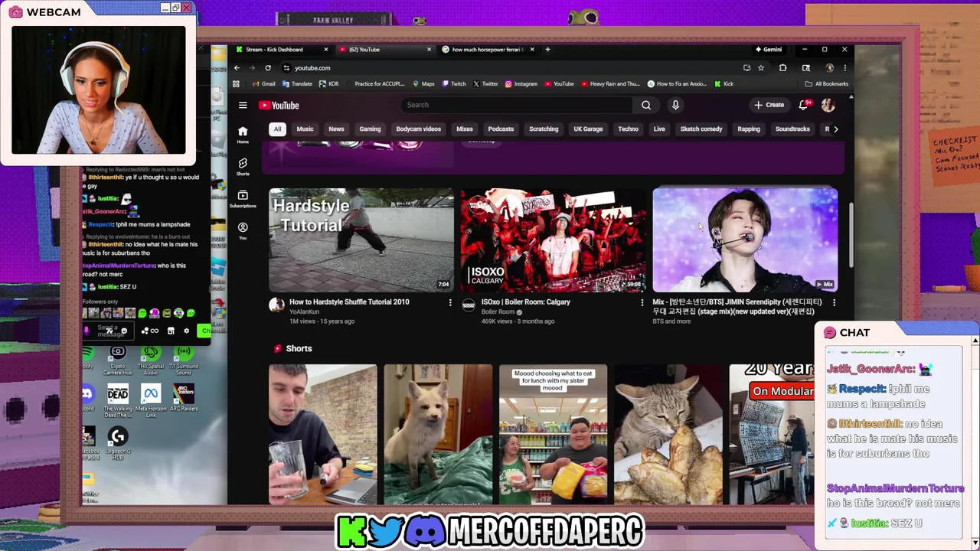Click the search magnifier button
Image resolution: width=980 pixels, height=551 pixels.
pos(646,105)
